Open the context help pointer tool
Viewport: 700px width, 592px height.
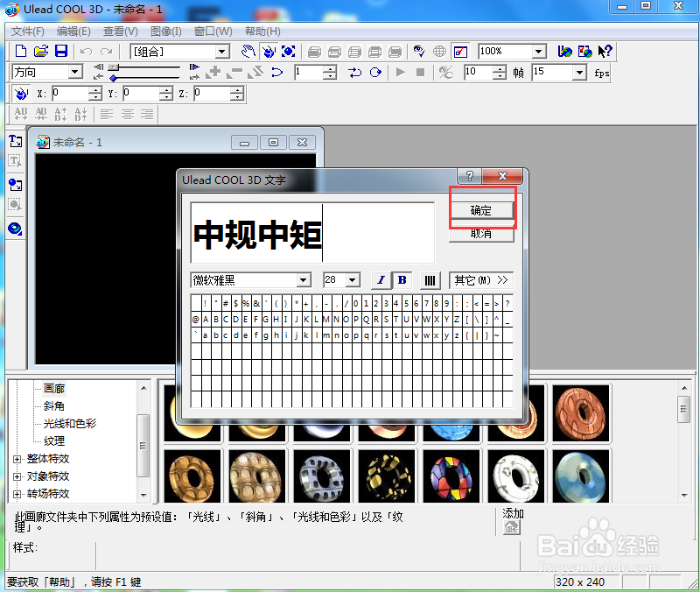point(605,52)
